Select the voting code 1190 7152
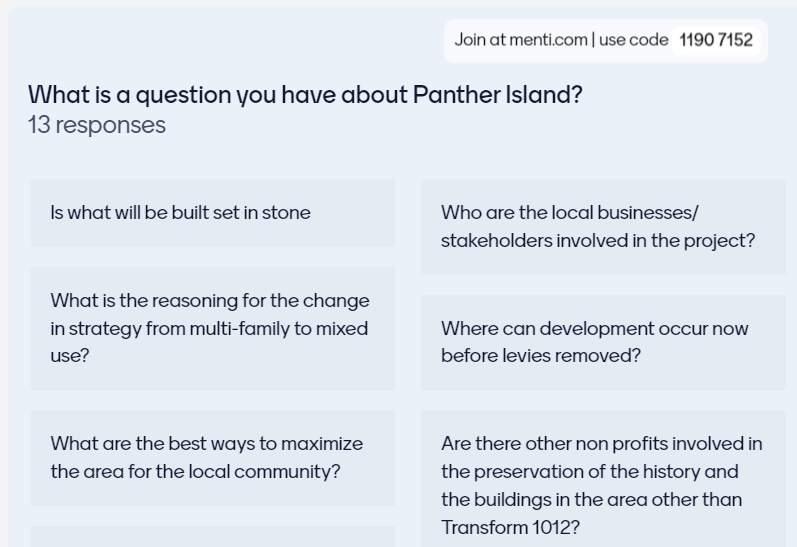797x547 pixels. click(x=716, y=40)
